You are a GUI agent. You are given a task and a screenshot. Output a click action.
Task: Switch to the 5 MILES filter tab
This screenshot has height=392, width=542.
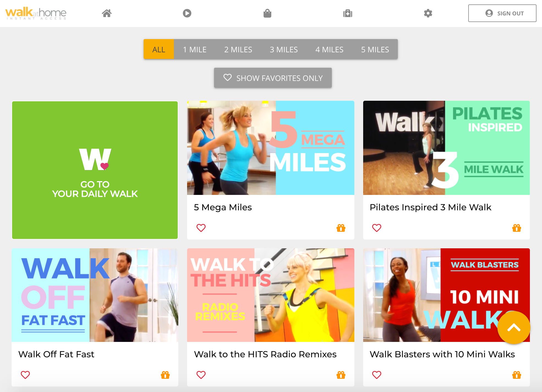point(375,49)
